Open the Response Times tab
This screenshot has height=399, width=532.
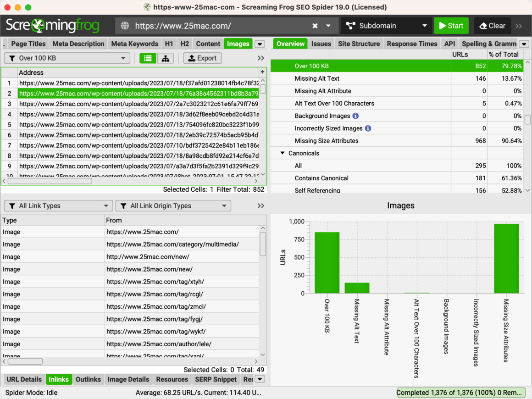[412, 44]
